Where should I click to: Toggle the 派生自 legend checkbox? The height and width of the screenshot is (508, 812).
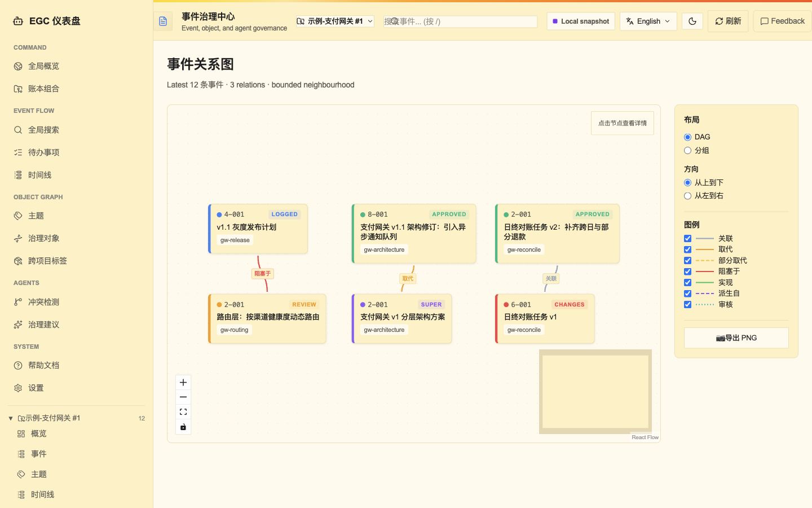687,294
